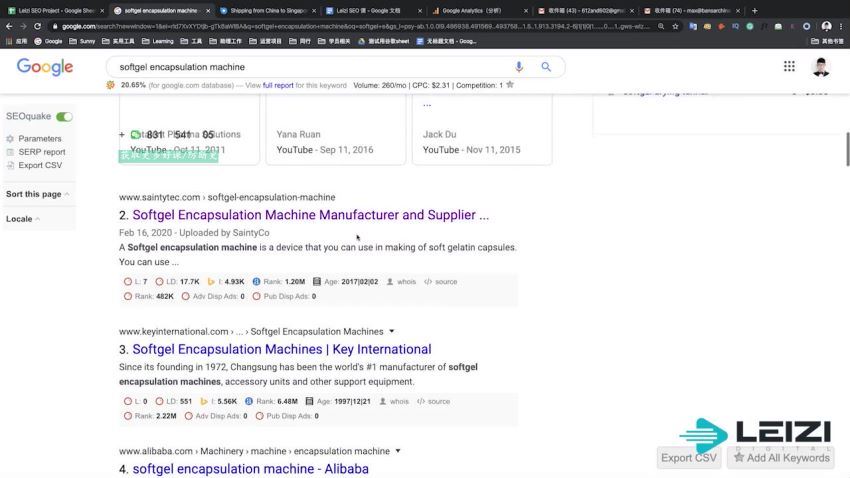Open the Google apps grid
This screenshot has height=478, width=850.
789,66
